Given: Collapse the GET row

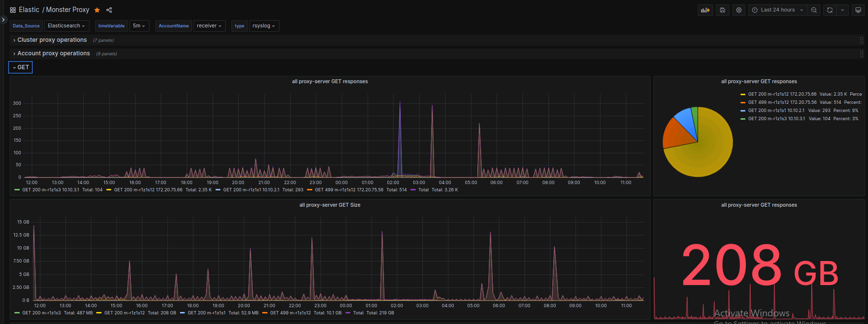Looking at the screenshot, I should [21, 67].
